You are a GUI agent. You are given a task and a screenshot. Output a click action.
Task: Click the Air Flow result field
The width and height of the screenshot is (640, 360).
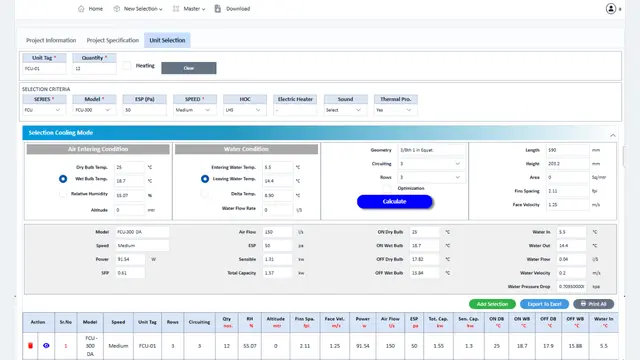tap(278, 232)
